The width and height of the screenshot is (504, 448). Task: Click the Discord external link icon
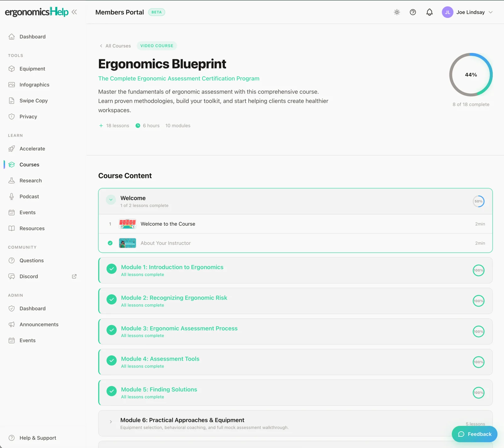point(74,276)
